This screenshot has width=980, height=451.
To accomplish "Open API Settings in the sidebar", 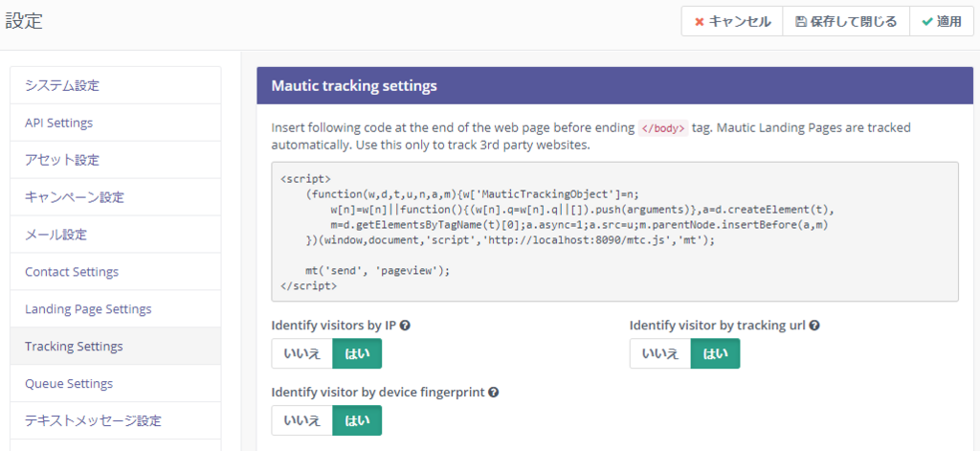I will 116,123.
